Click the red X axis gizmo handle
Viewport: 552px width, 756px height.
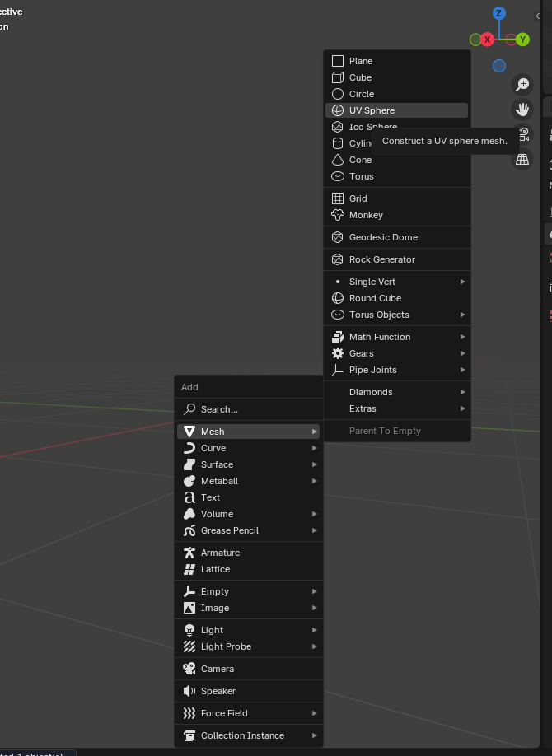pos(488,40)
